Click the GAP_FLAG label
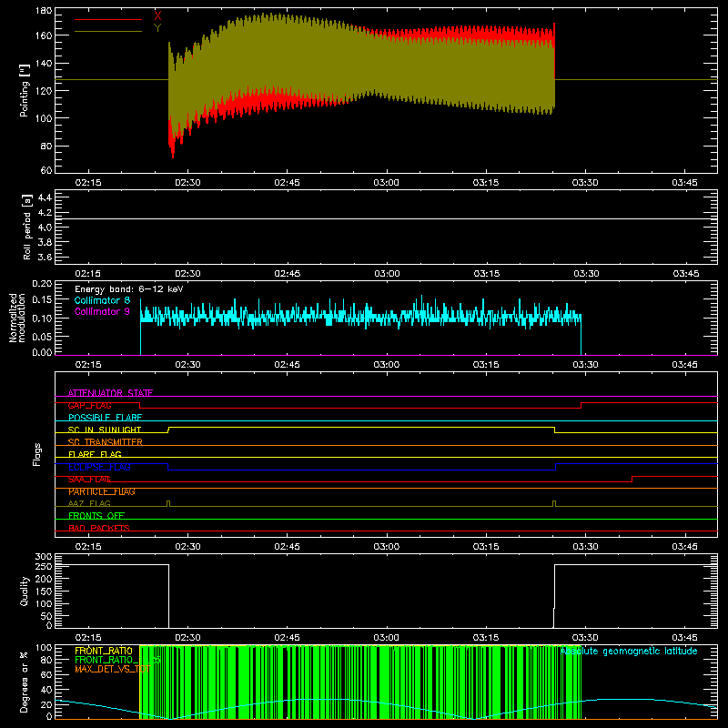The image size is (728, 728). pyautogui.click(x=89, y=405)
